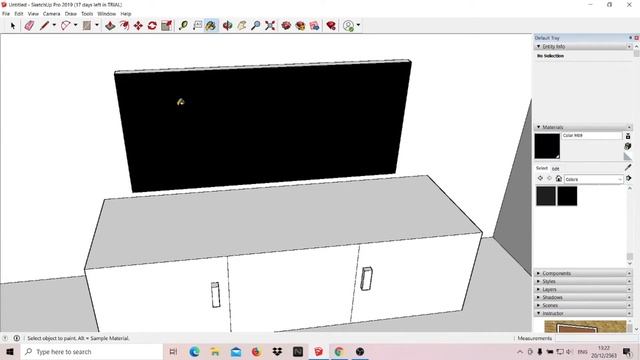
Task: Select the black color swatch in list
Action: click(x=567, y=196)
